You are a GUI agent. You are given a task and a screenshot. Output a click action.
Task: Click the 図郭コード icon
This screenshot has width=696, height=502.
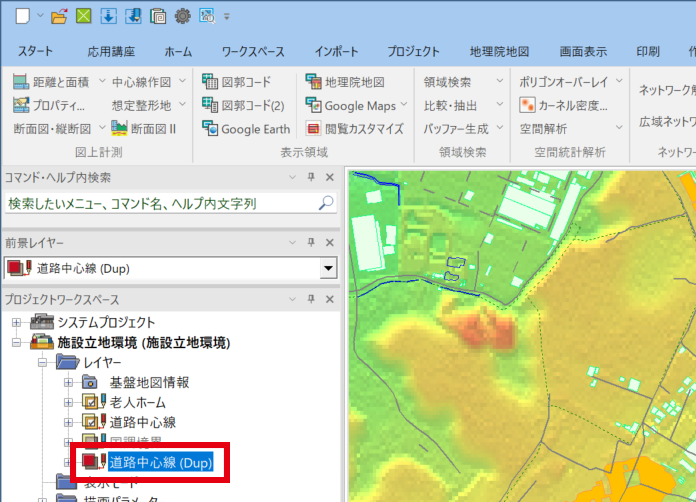click(x=210, y=82)
